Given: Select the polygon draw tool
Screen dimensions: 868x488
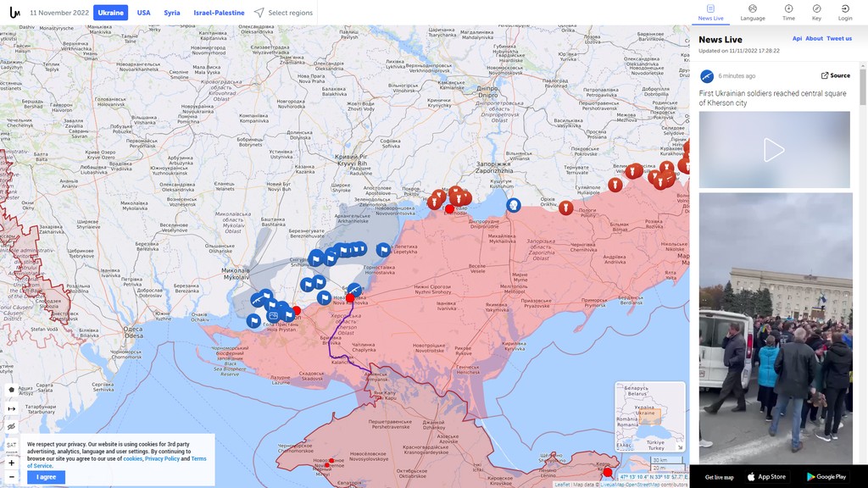Looking at the screenshot, I should click(x=12, y=390).
